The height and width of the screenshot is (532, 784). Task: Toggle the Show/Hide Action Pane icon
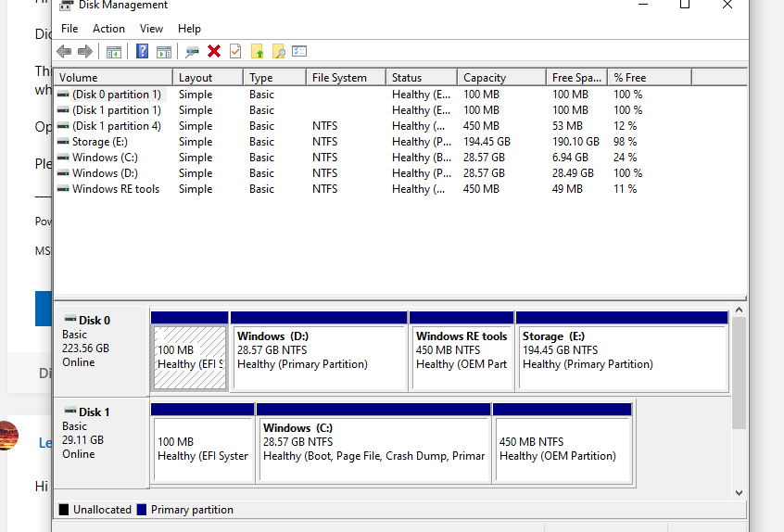coord(164,52)
